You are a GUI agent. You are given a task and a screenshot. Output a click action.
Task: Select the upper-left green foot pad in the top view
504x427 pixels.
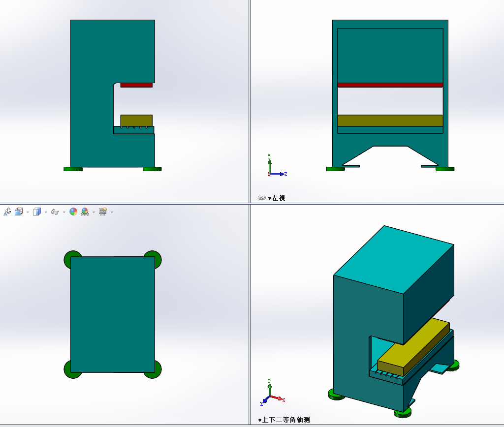[x=67, y=257]
